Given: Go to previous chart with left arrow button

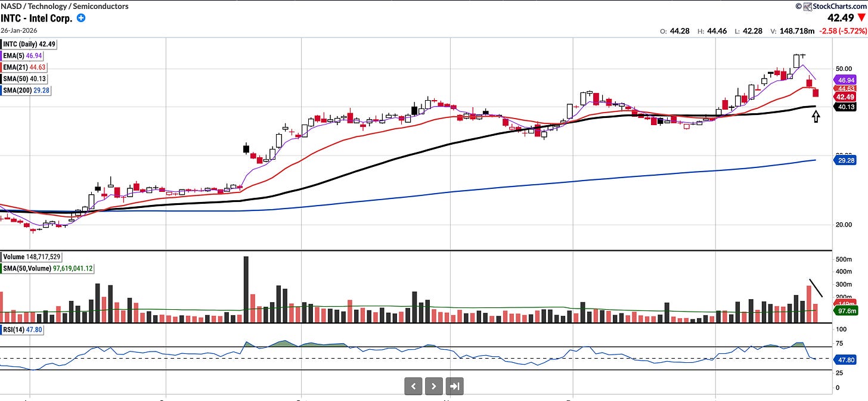Looking at the screenshot, I should tap(413, 386).
